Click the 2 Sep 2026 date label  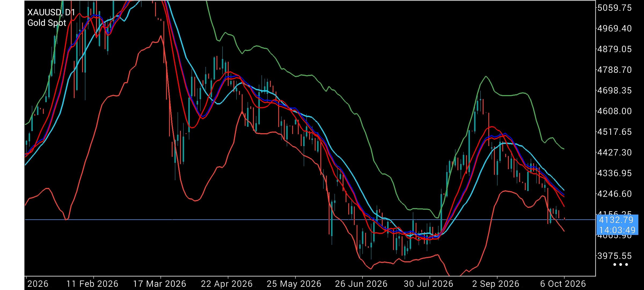[496, 284]
